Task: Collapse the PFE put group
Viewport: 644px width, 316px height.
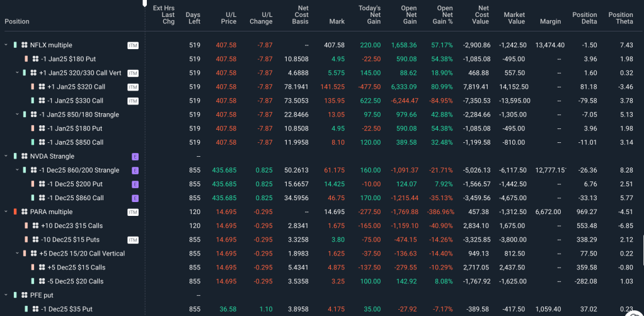Action: [x=6, y=295]
